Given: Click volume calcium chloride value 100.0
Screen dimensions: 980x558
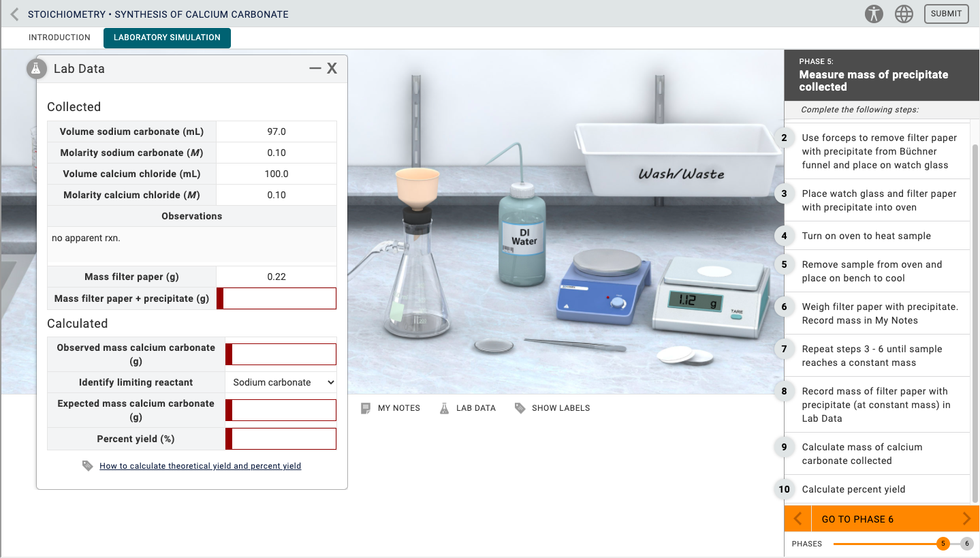Looking at the screenshot, I should (x=276, y=174).
